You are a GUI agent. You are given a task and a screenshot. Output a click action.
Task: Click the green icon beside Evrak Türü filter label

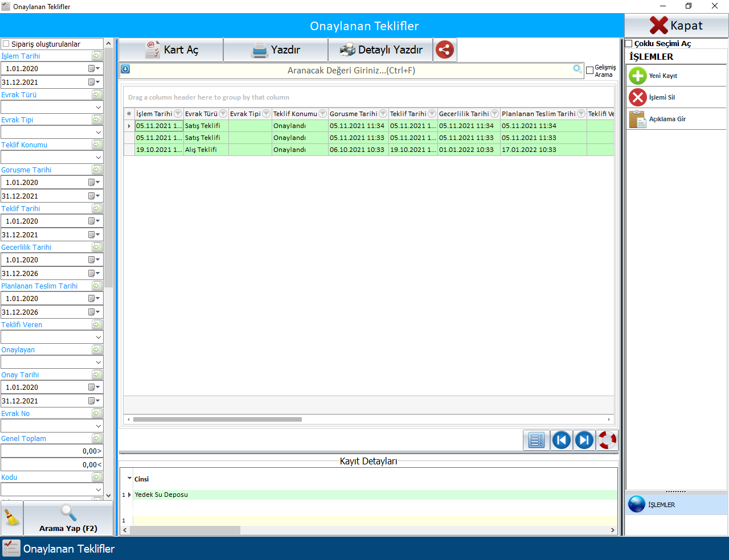pos(97,94)
